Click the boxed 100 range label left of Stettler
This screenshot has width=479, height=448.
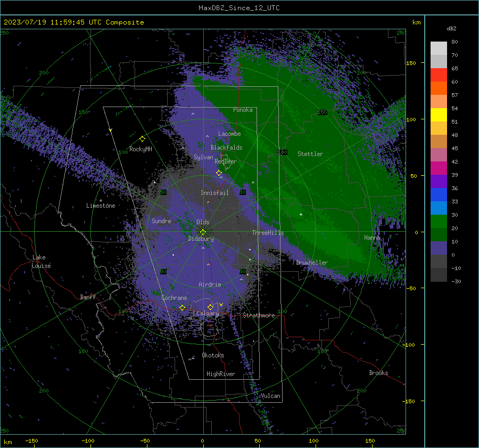click(x=283, y=152)
